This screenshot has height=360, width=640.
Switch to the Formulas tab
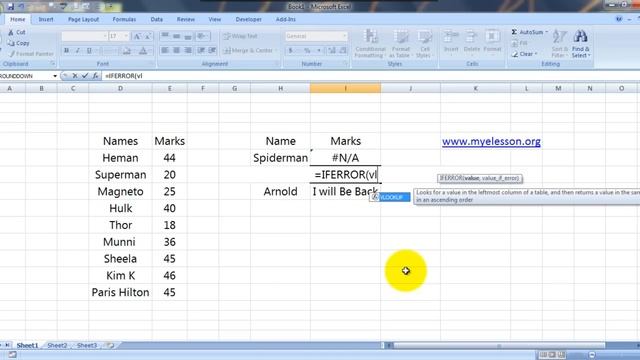(x=124, y=19)
